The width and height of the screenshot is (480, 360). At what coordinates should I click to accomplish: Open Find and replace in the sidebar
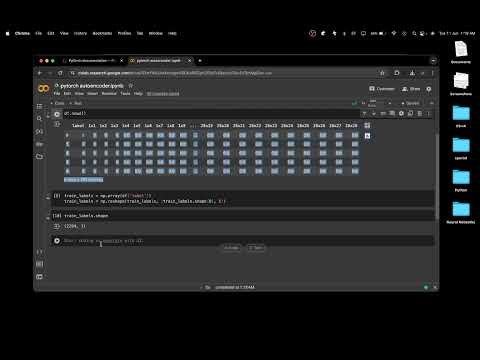point(39,119)
